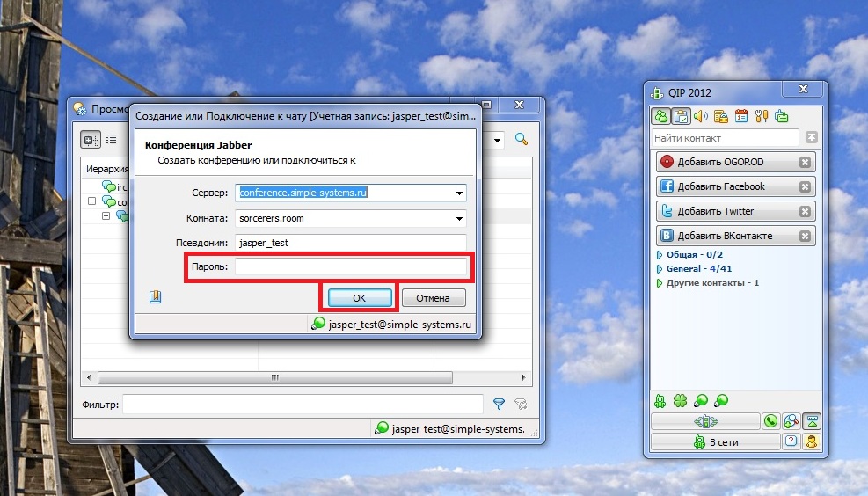Select the irc tree item in browse window
The image size is (868, 496).
pyautogui.click(x=115, y=187)
